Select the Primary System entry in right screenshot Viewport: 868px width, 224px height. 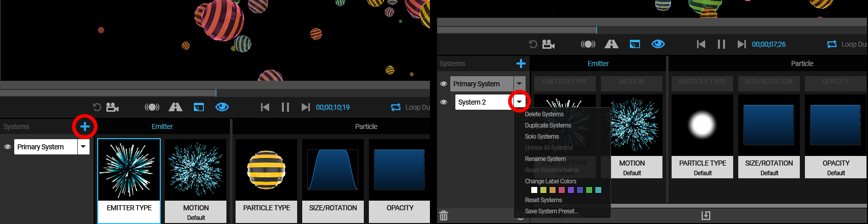click(481, 84)
